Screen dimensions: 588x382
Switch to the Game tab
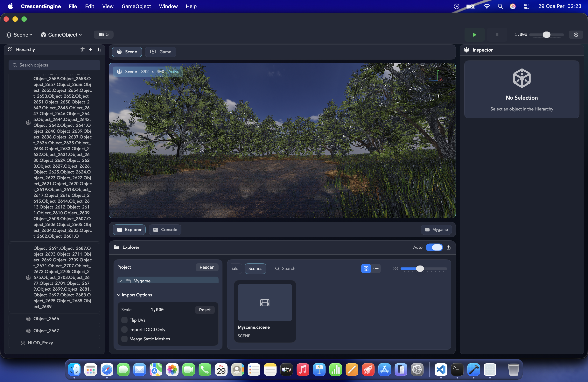[161, 52]
